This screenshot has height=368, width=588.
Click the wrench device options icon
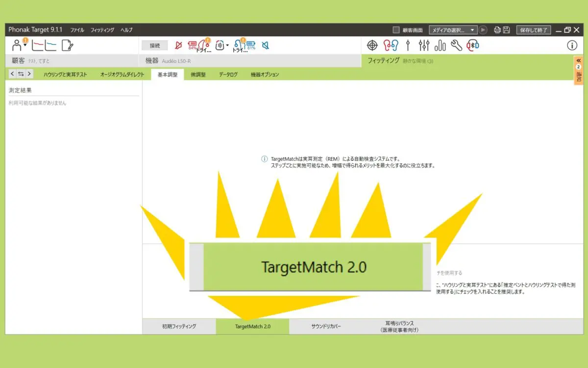pos(456,46)
